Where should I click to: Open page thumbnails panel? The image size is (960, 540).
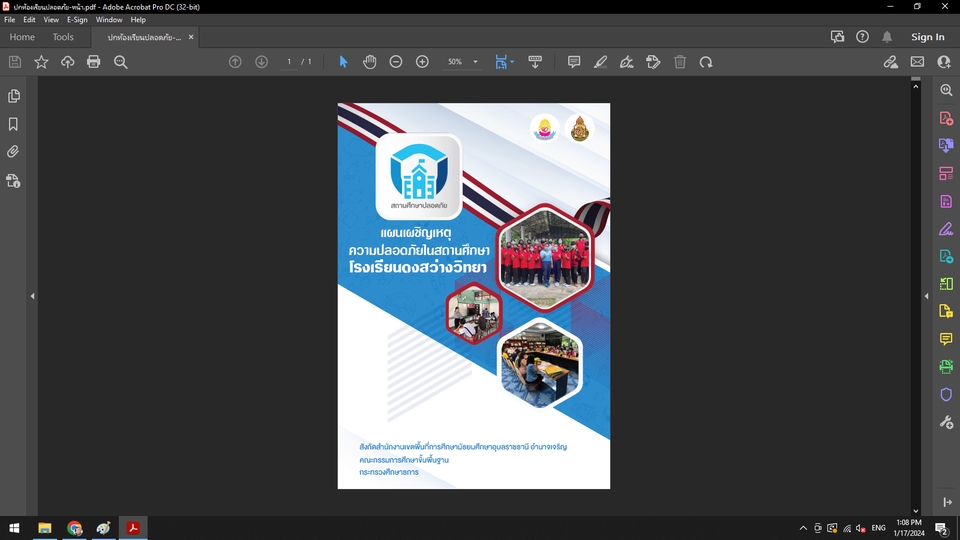[x=13, y=96]
